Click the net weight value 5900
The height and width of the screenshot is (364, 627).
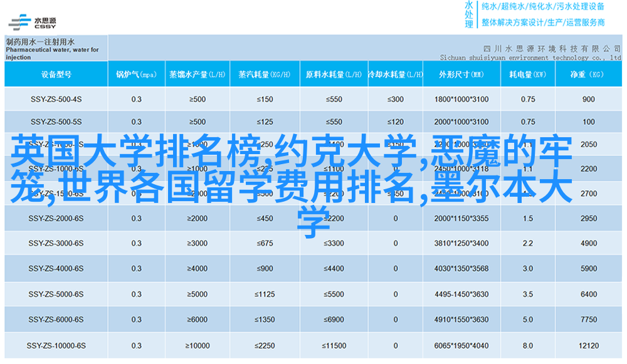(589, 269)
